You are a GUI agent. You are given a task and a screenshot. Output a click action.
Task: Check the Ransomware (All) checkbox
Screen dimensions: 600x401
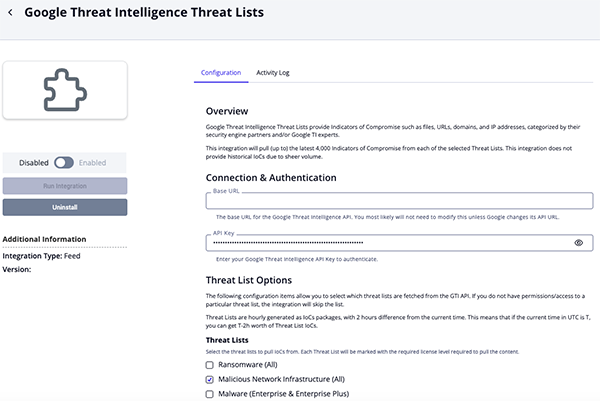point(209,365)
